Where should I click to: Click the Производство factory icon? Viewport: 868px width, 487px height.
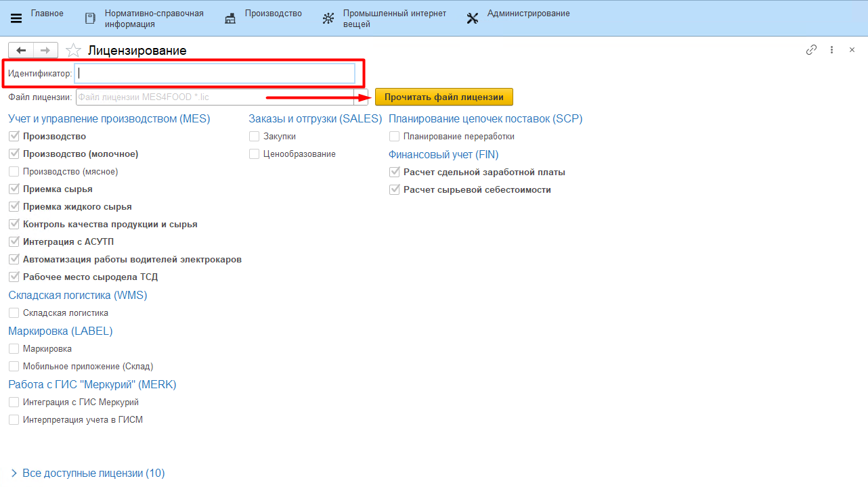tap(231, 18)
